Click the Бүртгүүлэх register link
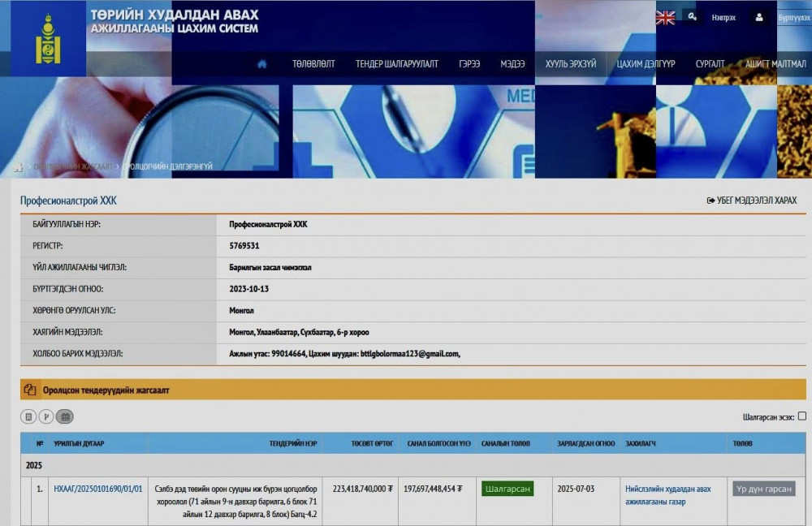The image size is (812, 526). 794,18
